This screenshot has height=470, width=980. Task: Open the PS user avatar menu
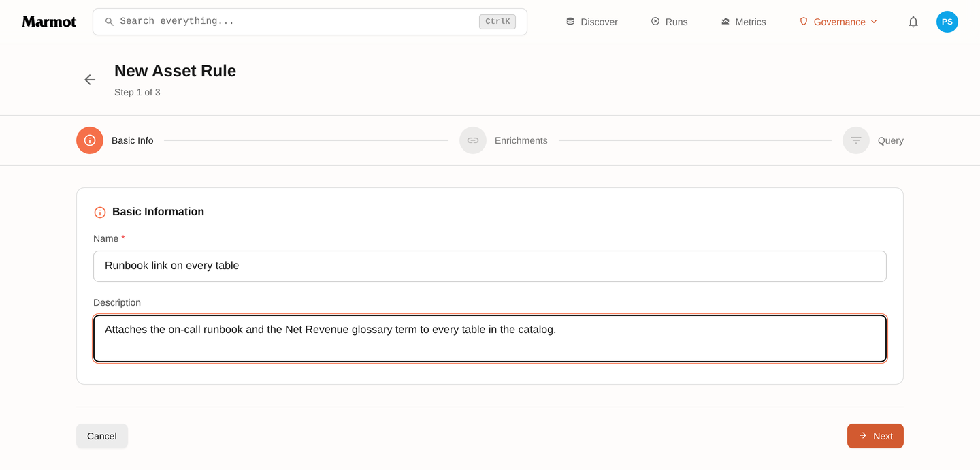(x=947, y=22)
